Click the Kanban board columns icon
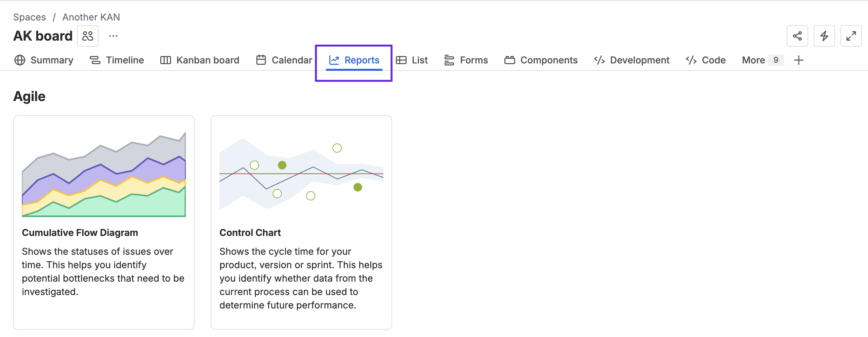The height and width of the screenshot is (337, 868). tap(166, 60)
